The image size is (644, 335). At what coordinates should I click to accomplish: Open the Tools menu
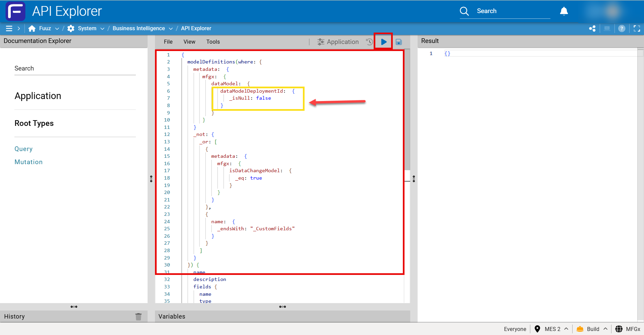pos(213,42)
